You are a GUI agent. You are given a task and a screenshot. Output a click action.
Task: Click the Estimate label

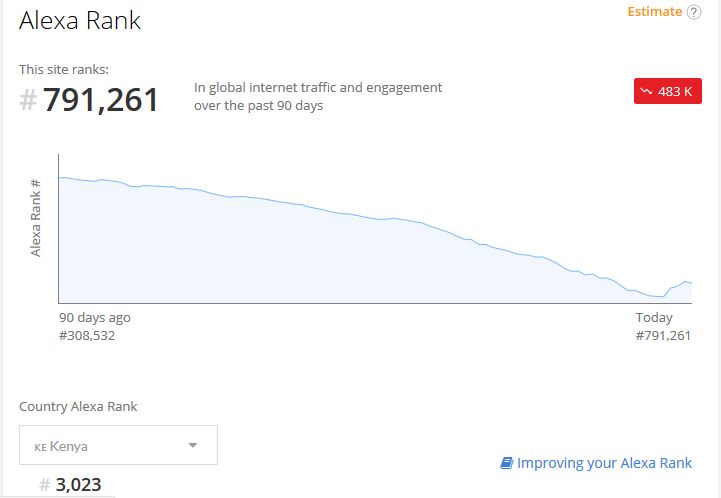(x=655, y=11)
